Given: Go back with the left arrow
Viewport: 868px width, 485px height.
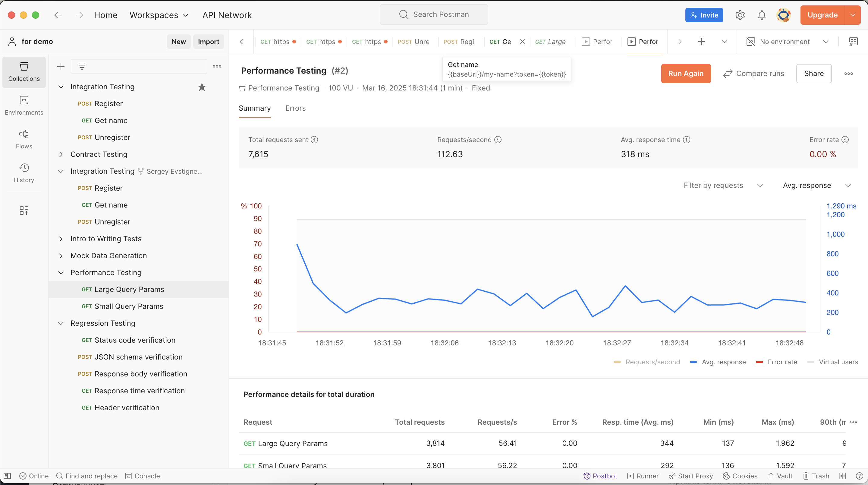Looking at the screenshot, I should pyautogui.click(x=58, y=15).
